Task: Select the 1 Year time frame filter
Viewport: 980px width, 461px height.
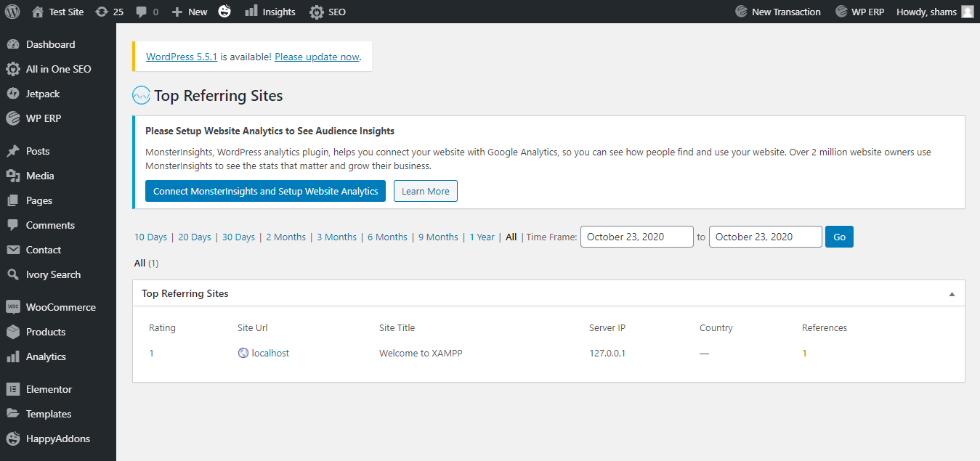Action: 482,237
